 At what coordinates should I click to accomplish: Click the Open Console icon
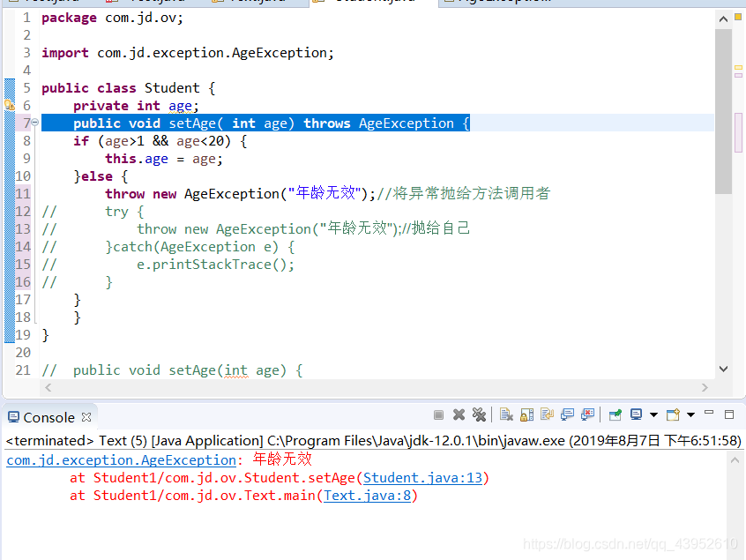tap(673, 415)
